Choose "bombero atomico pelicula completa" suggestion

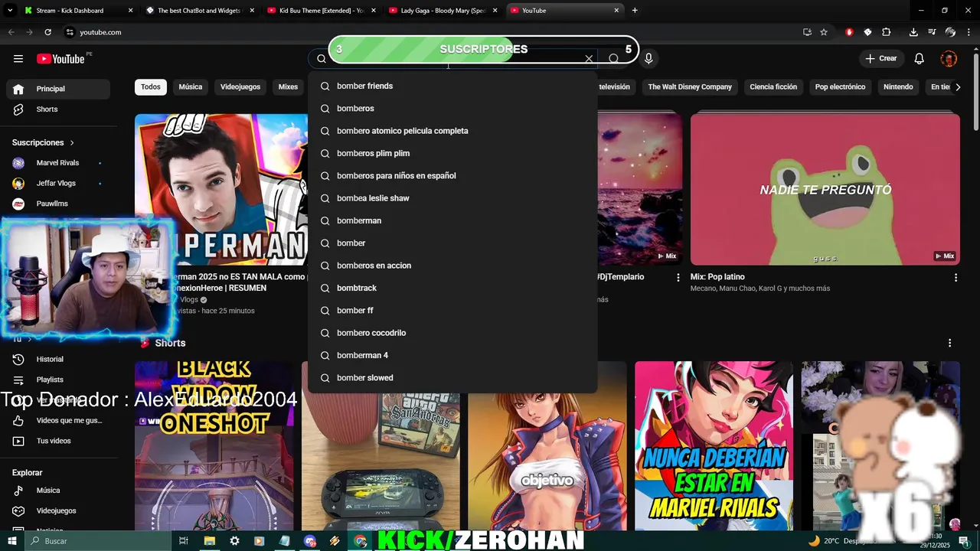coord(452,131)
